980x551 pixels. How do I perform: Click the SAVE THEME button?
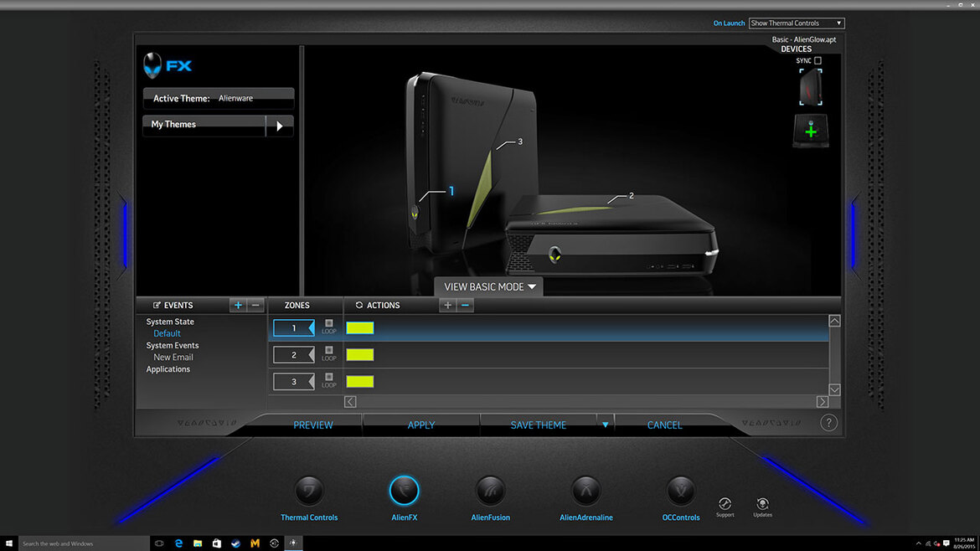click(538, 425)
